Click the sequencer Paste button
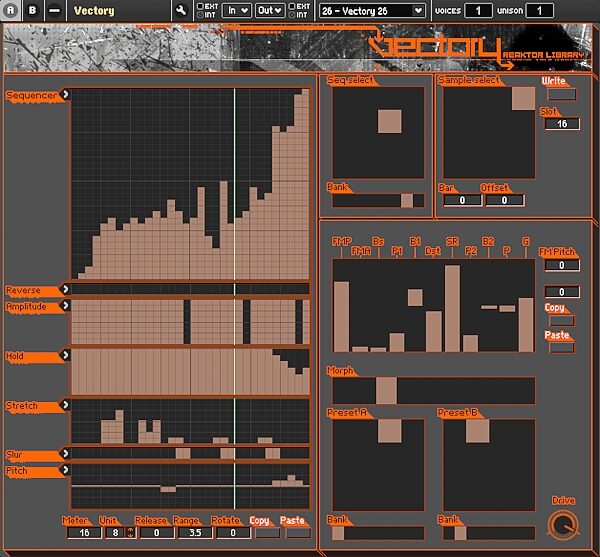This screenshot has width=600, height=557. pos(298,533)
